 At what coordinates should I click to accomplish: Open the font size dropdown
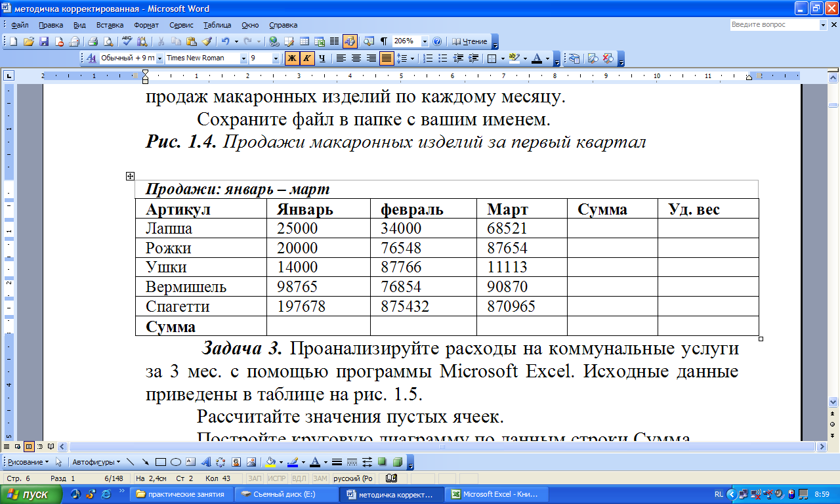click(276, 58)
